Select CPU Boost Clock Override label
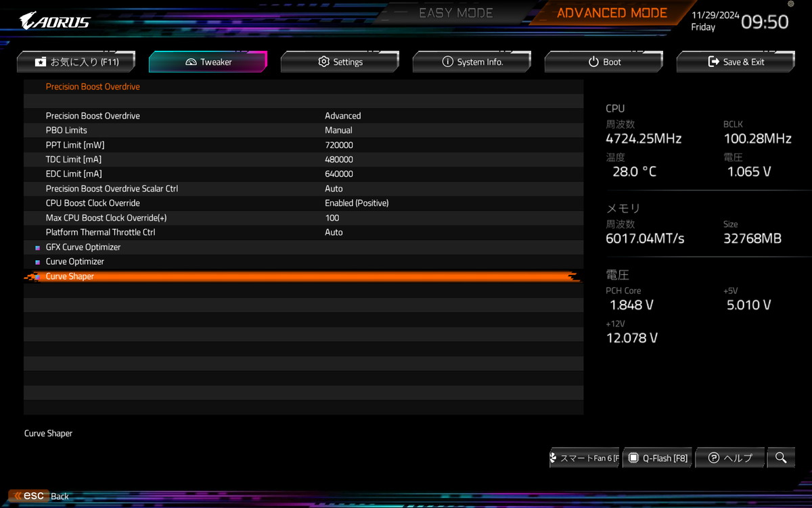The width and height of the screenshot is (812, 508). [x=93, y=203]
